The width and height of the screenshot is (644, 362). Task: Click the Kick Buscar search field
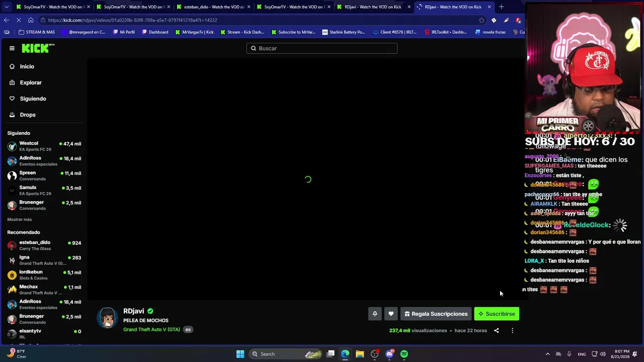pos(322,48)
